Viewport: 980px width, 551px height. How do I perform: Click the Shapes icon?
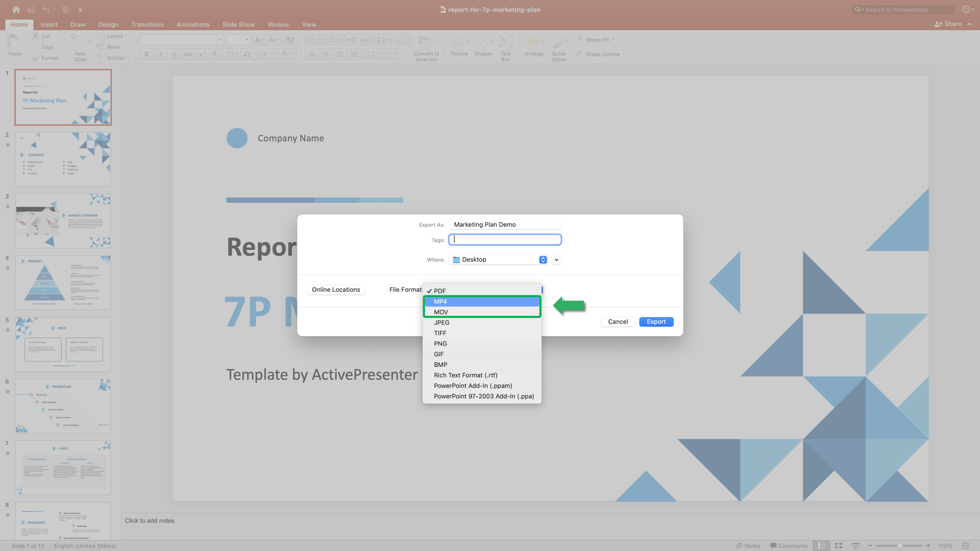point(481,41)
